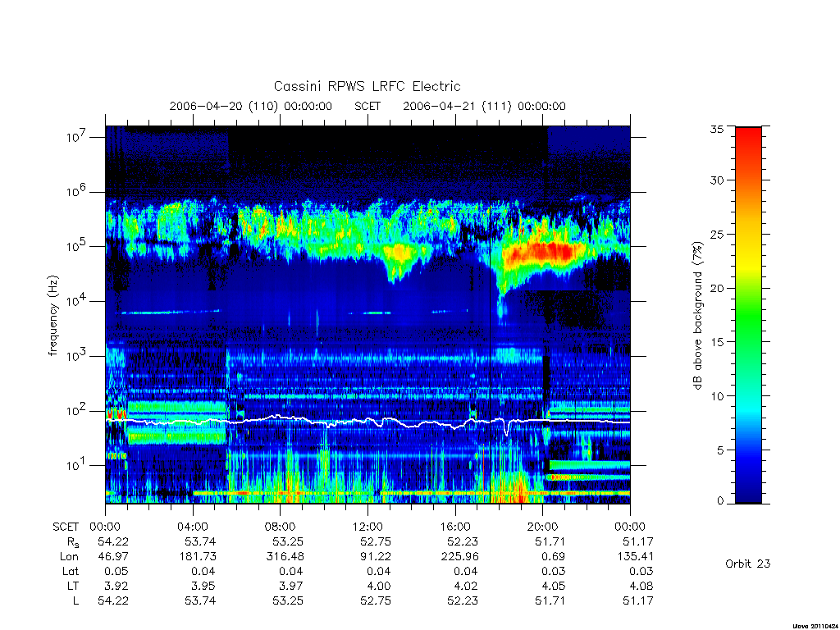Viewport: 840px width, 630px height.
Task: Click the 20:00 SCET time tick label
Action: pyautogui.click(x=542, y=527)
